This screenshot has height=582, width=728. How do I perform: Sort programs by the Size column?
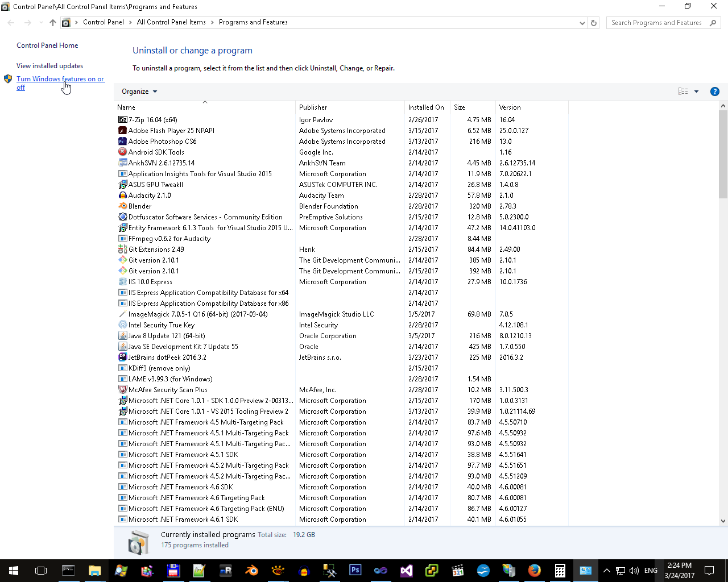[x=473, y=107]
